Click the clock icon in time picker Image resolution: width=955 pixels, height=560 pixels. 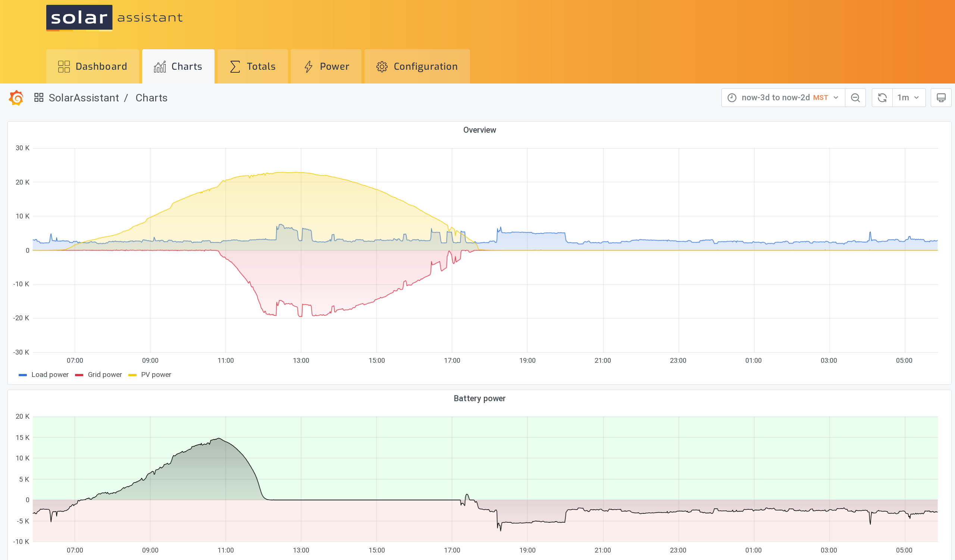(x=732, y=98)
